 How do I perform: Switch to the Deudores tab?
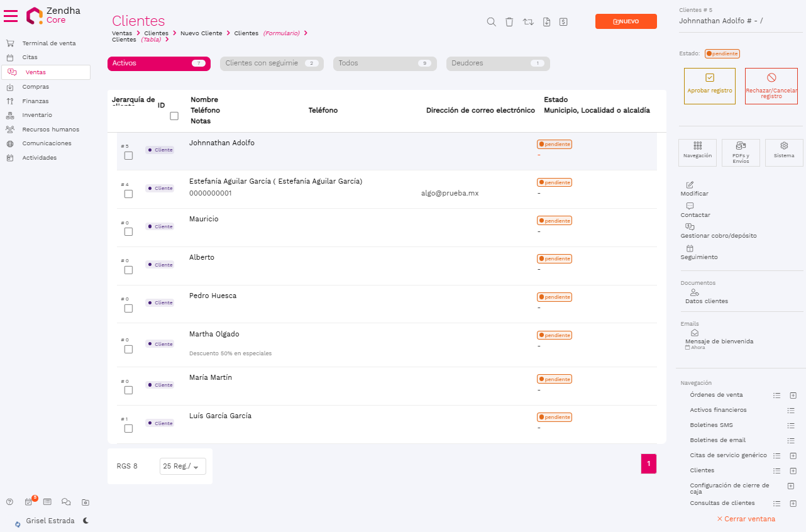(x=497, y=64)
